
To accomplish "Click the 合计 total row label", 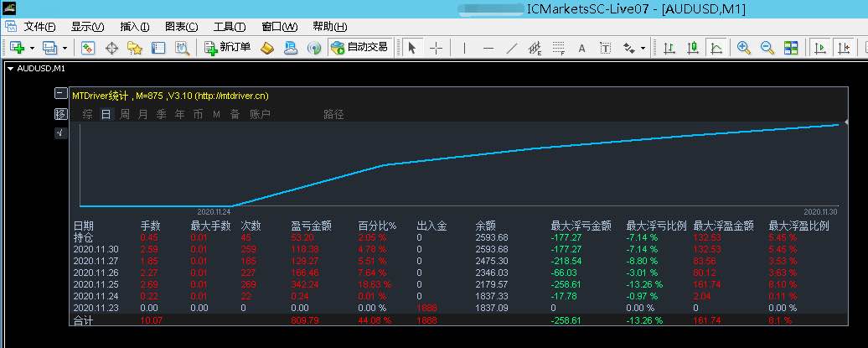I will (x=83, y=320).
